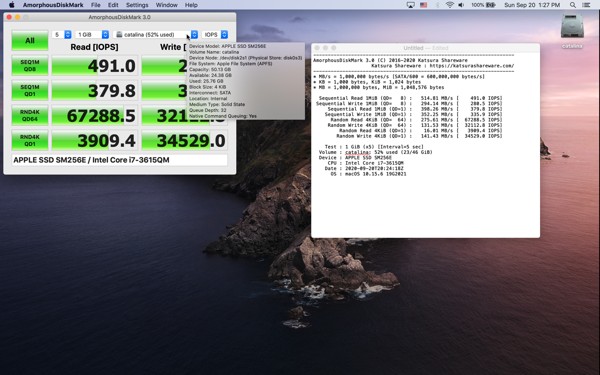Screen dimensions: 600x375
Task: Click the Untitled window title bar
Action: click(x=426, y=48)
